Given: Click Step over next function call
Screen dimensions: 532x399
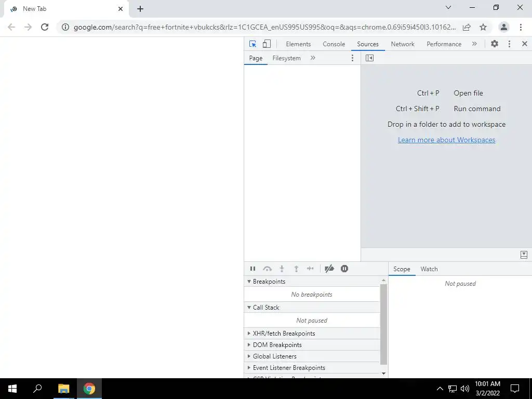Looking at the screenshot, I should (x=268, y=269).
